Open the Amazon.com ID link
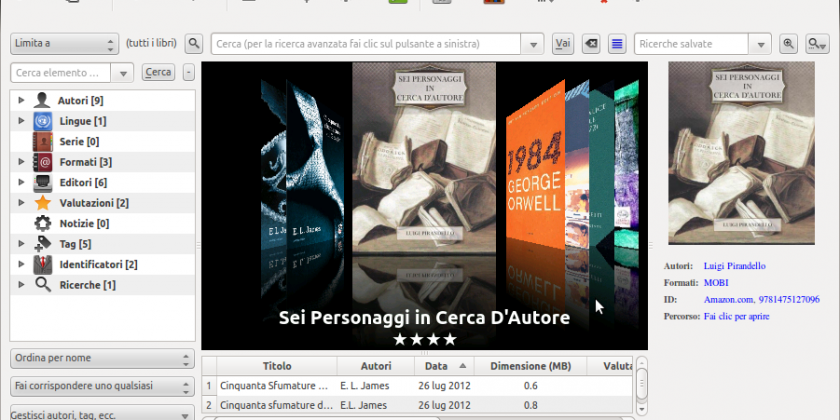Viewport: 840px width, 420px height. point(728,299)
